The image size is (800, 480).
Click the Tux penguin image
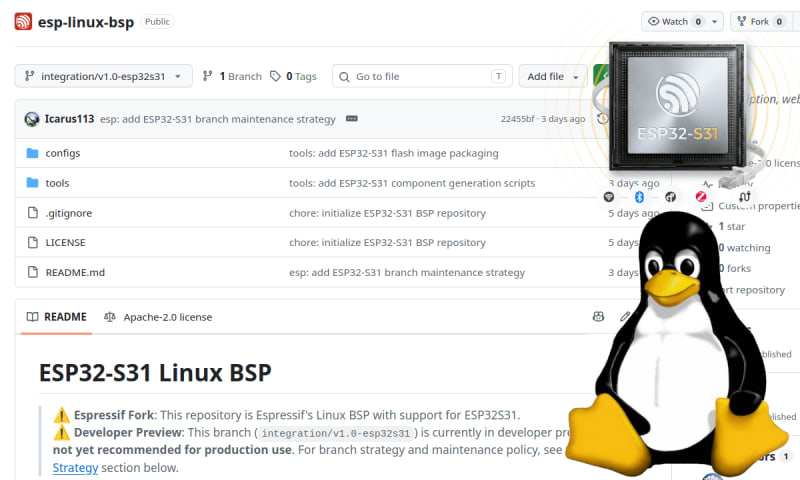pos(677,344)
